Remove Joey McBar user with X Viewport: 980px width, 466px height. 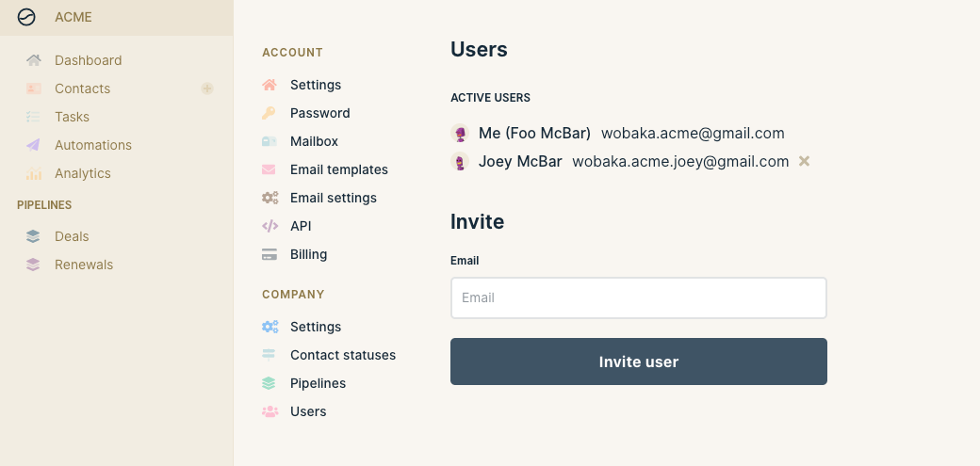(805, 161)
